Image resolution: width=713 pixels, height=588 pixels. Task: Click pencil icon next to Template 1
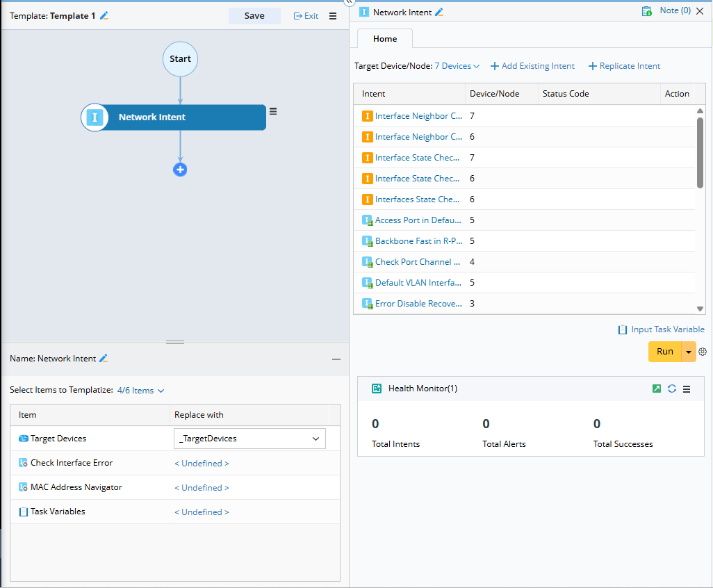tap(104, 16)
